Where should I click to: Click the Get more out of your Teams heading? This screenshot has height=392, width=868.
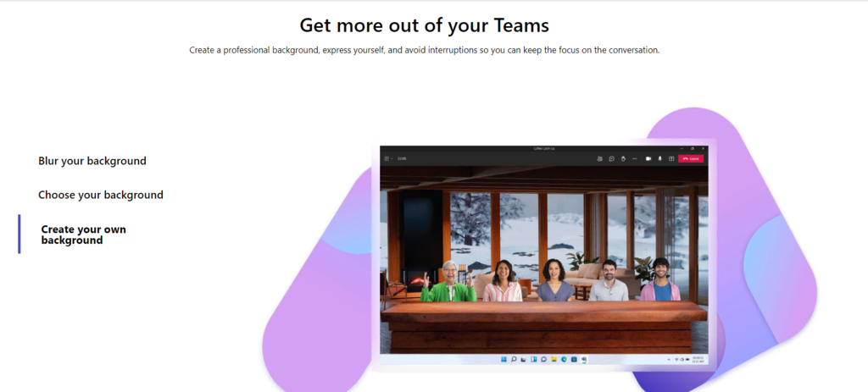424,25
